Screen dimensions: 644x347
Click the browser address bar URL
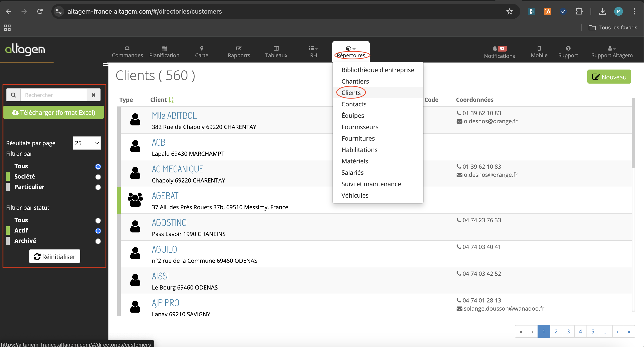tap(144, 11)
